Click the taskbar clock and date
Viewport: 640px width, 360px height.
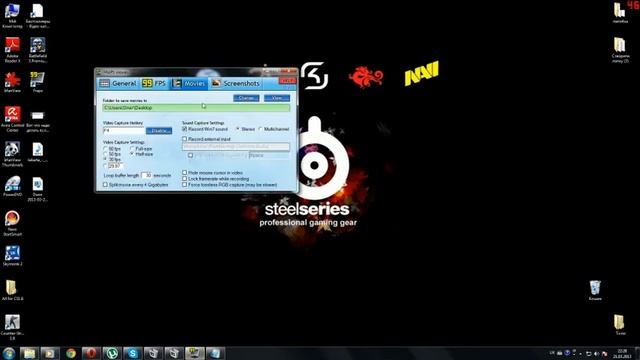(622, 353)
